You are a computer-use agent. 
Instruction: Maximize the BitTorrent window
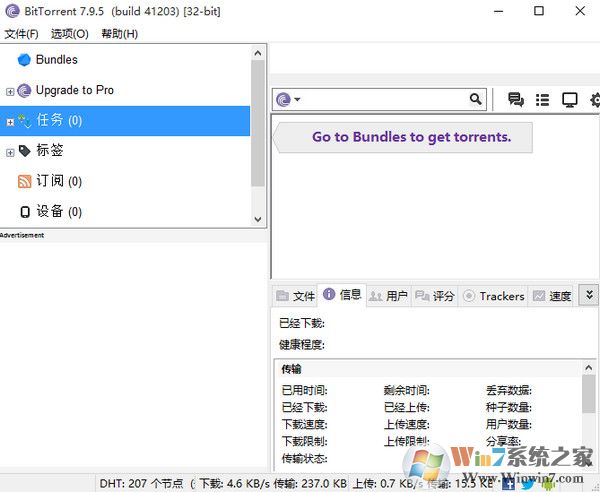coord(539,11)
